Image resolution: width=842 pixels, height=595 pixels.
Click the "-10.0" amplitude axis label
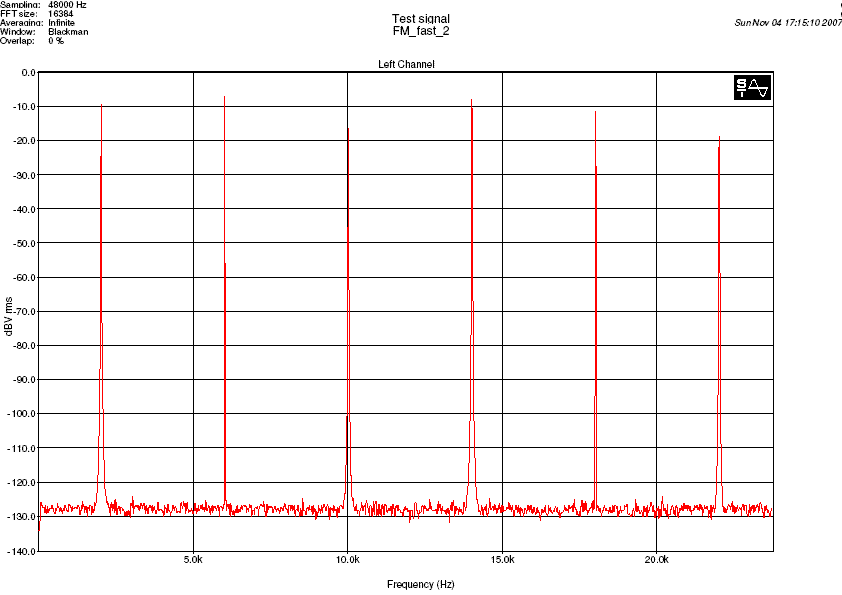24,106
